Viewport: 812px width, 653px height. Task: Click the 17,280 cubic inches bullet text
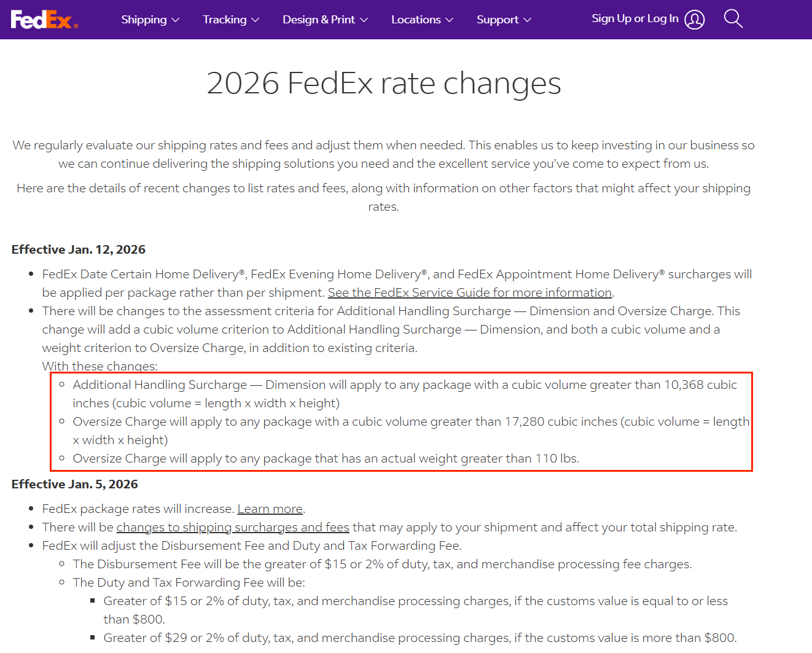coord(410,422)
